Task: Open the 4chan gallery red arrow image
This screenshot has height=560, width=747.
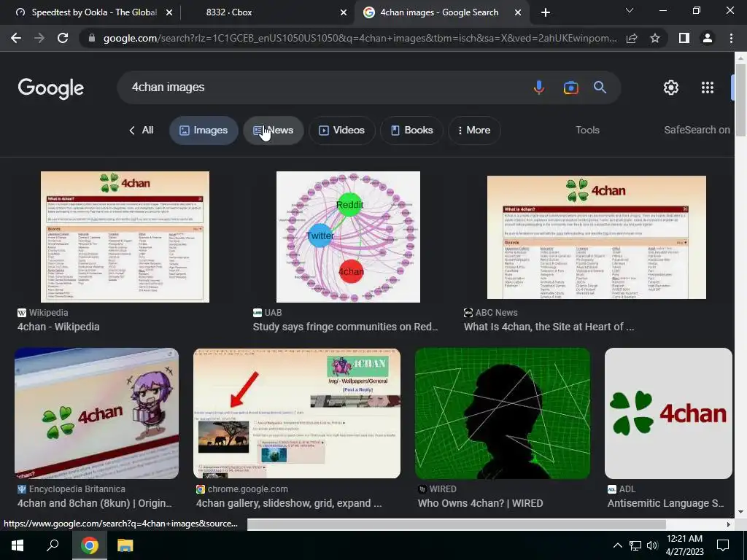Action: (x=297, y=413)
